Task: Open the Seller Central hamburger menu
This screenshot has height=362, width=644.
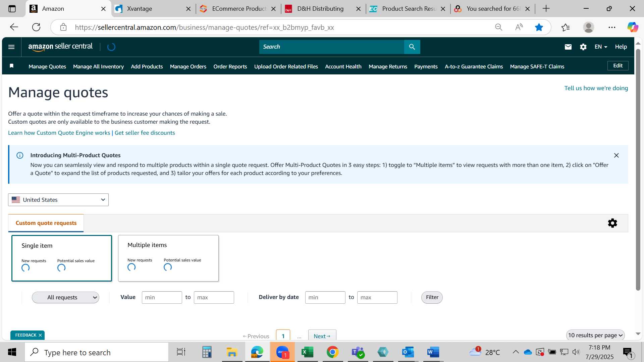Action: [11, 47]
